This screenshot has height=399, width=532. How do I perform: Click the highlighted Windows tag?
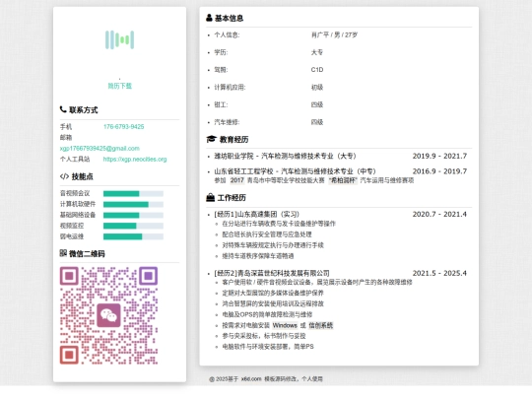(285, 325)
